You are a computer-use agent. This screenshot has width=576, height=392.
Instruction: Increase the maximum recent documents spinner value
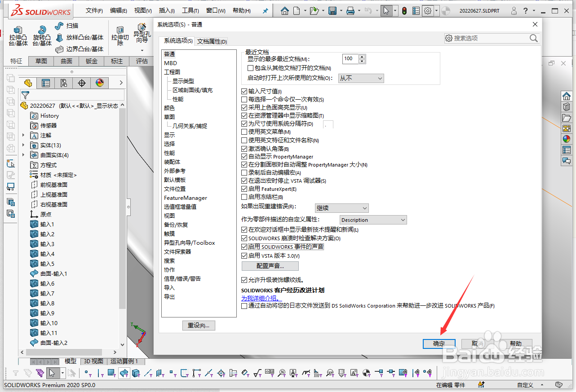[362, 56]
